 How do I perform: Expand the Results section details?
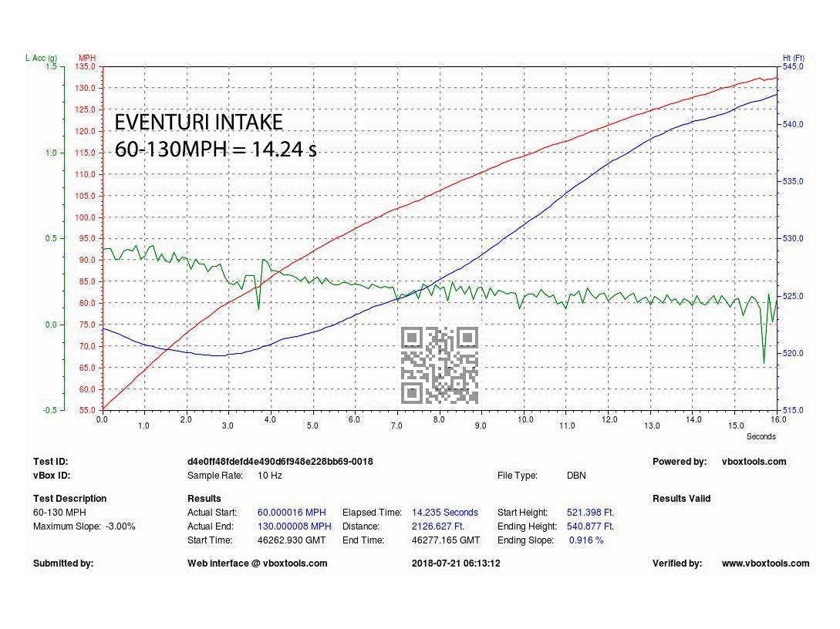click(204, 499)
